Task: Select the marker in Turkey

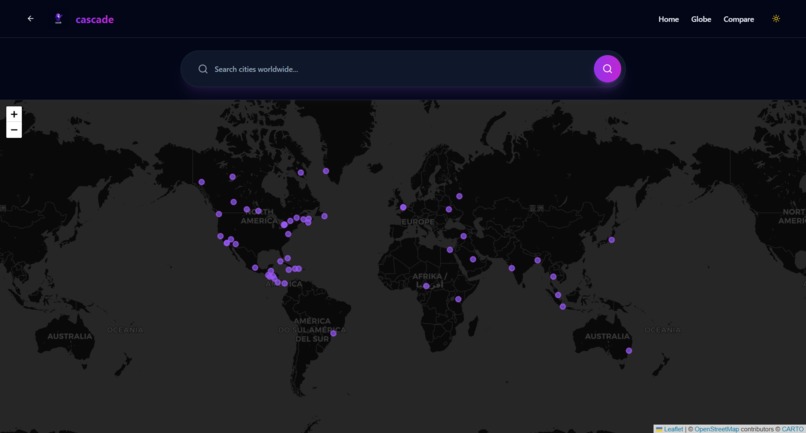Action: pos(463,236)
